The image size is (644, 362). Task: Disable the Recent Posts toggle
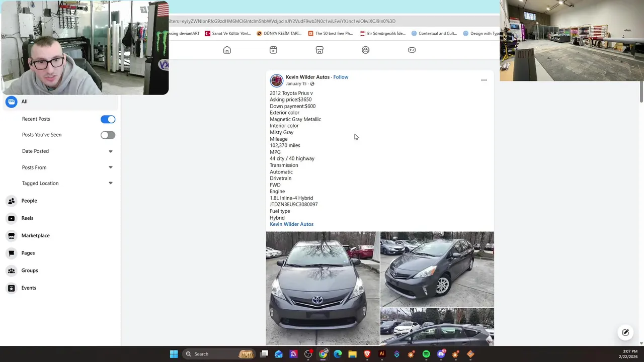coord(108,119)
